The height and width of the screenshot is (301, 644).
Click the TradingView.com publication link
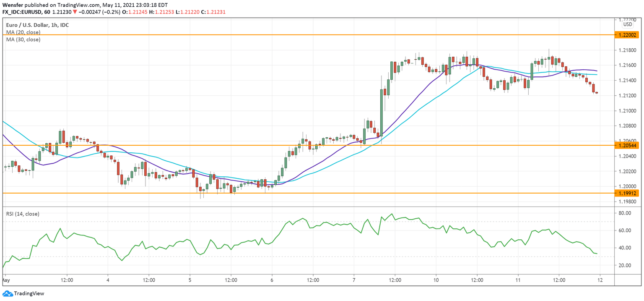[x=78, y=4]
